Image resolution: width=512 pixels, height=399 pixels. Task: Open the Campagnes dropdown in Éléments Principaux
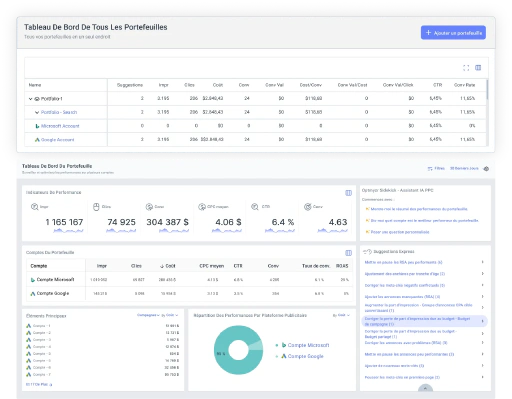click(x=148, y=315)
